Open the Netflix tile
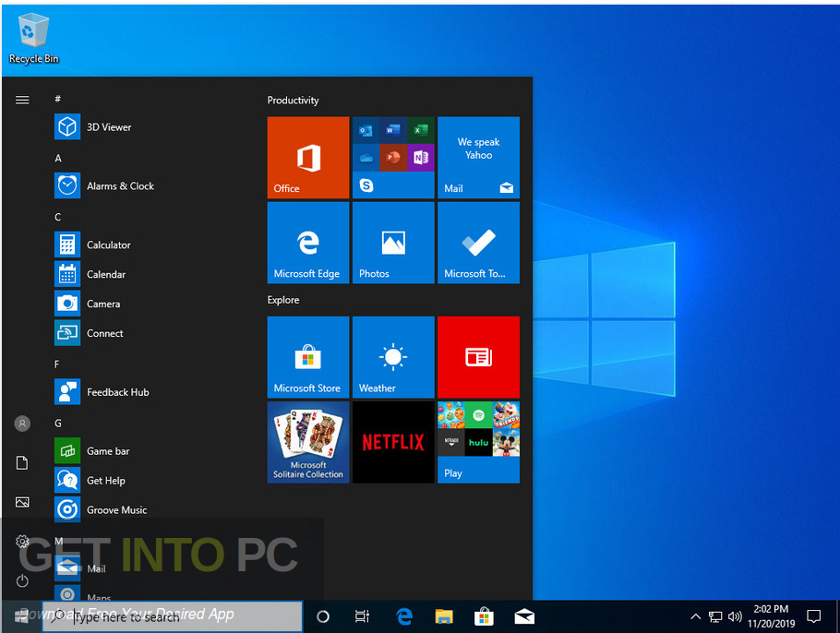This screenshot has height=633, width=840. (393, 442)
